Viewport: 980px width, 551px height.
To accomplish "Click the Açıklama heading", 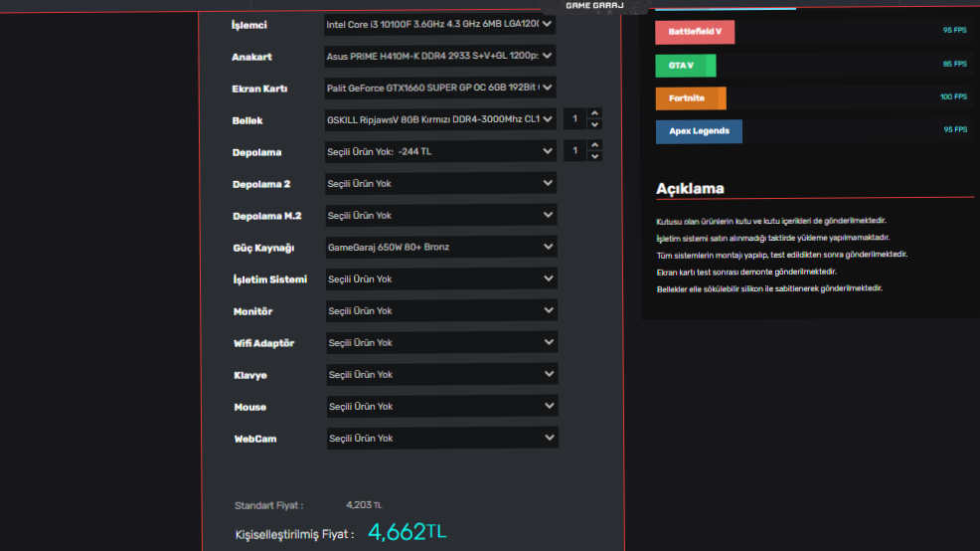I will [x=690, y=188].
